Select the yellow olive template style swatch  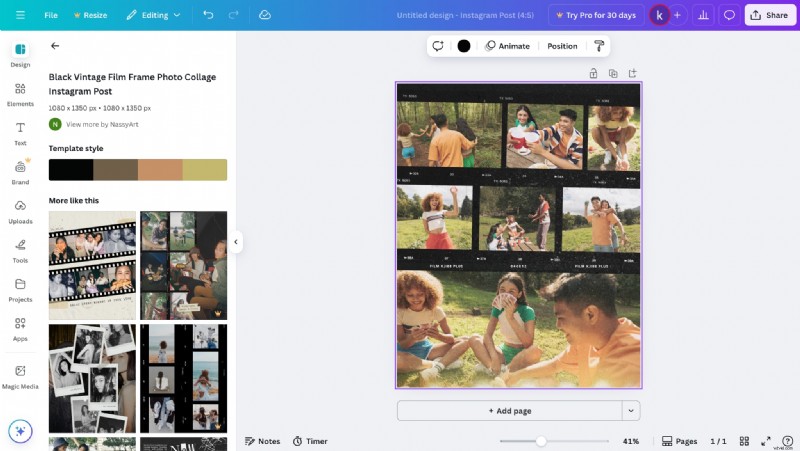coord(205,169)
